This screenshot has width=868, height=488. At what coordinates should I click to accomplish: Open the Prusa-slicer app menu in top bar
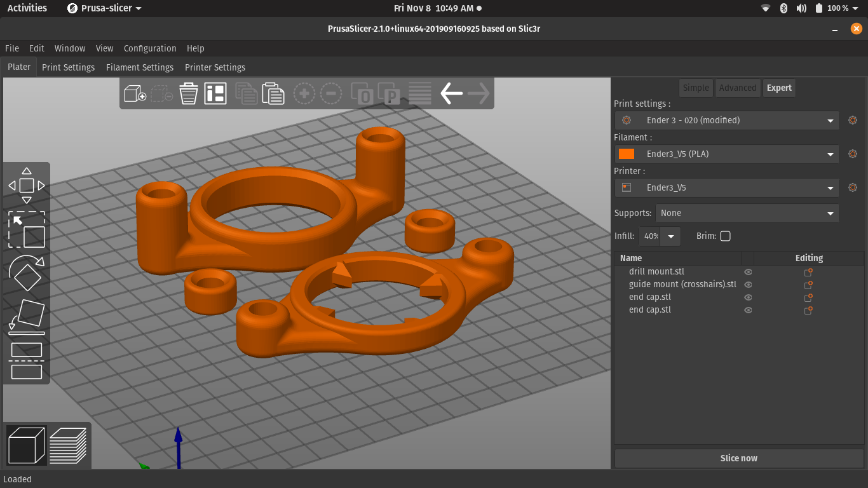coord(104,8)
